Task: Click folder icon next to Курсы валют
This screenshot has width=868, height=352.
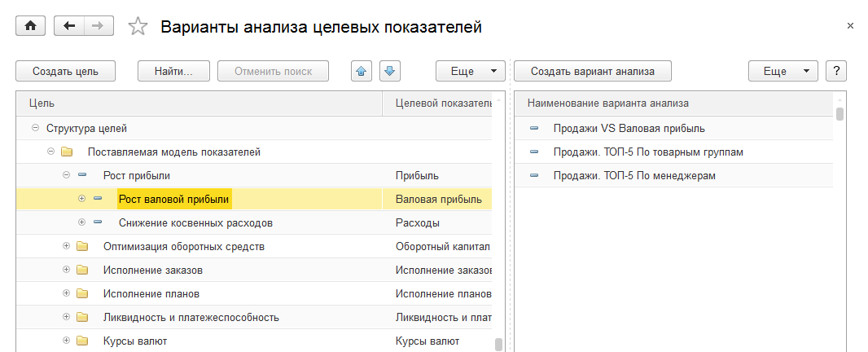Action: [x=81, y=341]
